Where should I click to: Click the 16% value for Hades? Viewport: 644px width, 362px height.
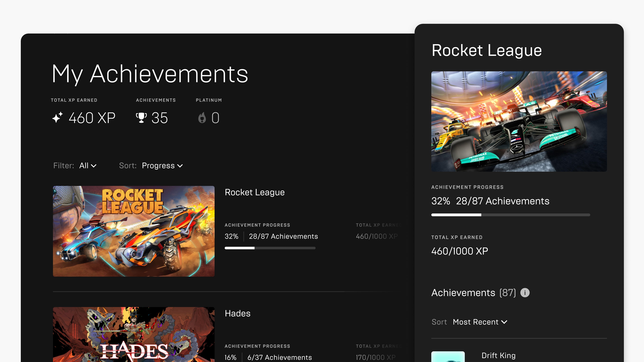(x=230, y=357)
